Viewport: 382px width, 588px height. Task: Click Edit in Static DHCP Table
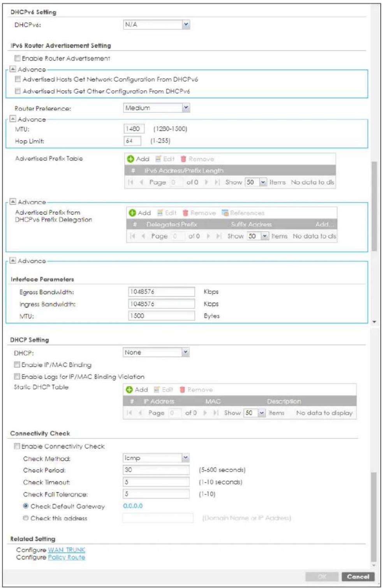click(x=164, y=390)
